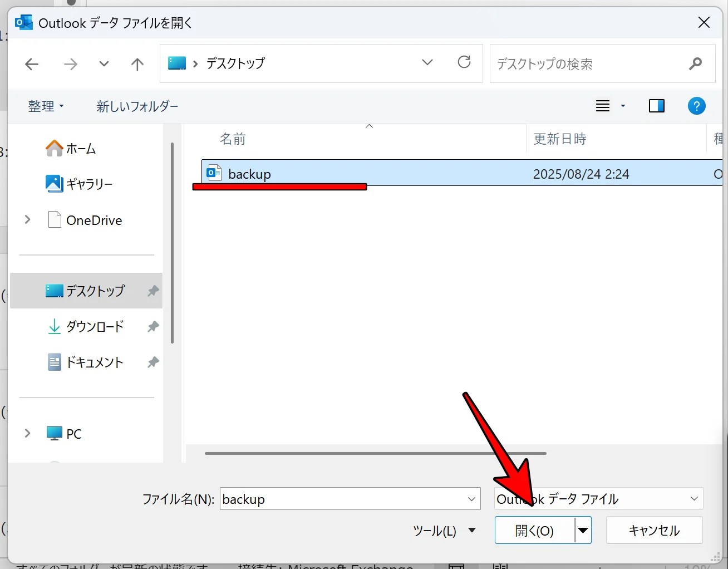Viewport: 728px width, 569px height.
Task: Click the file list horizontal scrollbar
Action: [x=376, y=453]
